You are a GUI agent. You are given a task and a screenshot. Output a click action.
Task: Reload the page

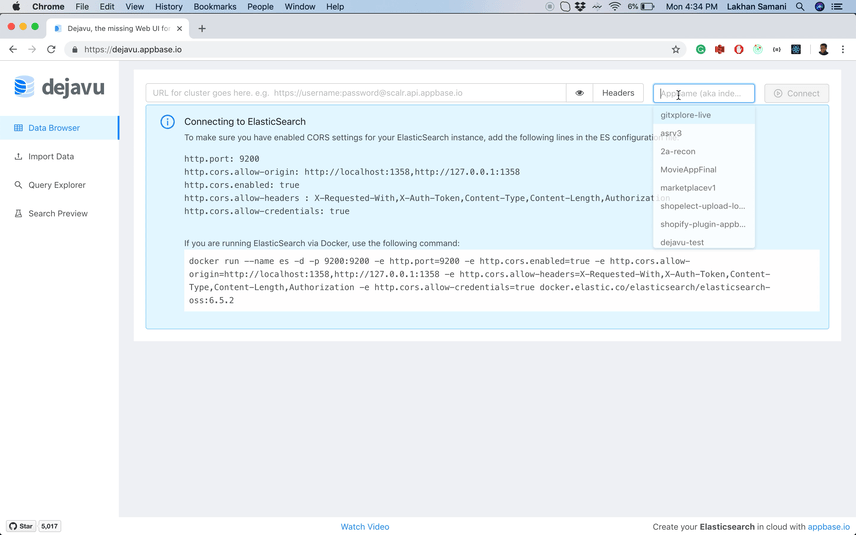pos(51,49)
